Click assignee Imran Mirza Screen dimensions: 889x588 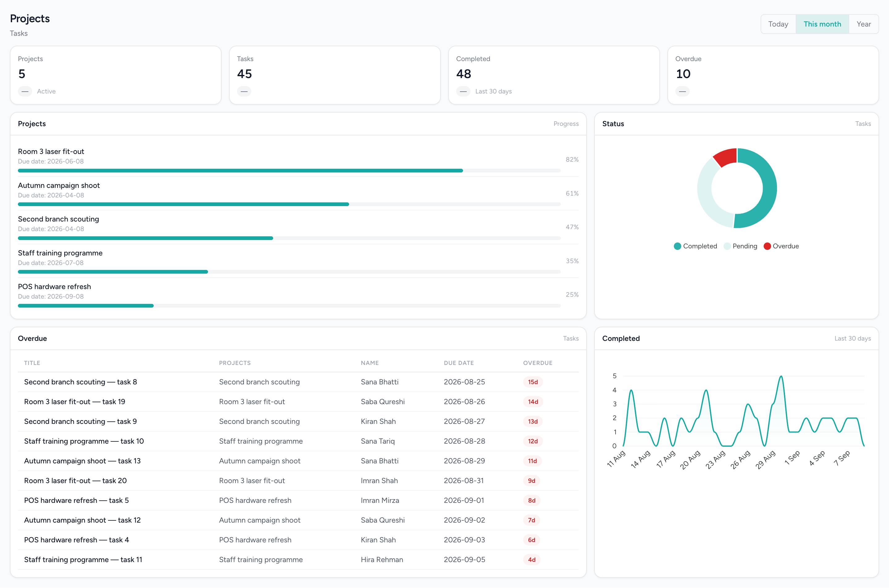380,501
